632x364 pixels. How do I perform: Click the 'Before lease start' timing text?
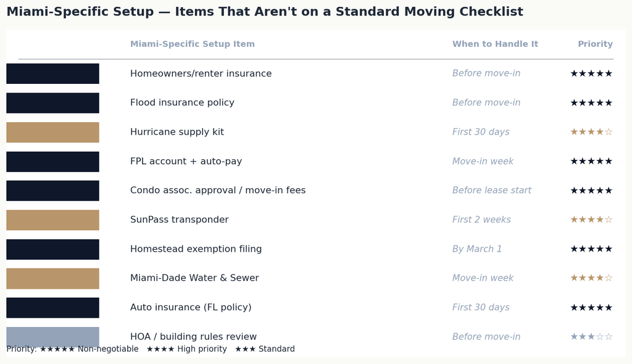click(492, 190)
